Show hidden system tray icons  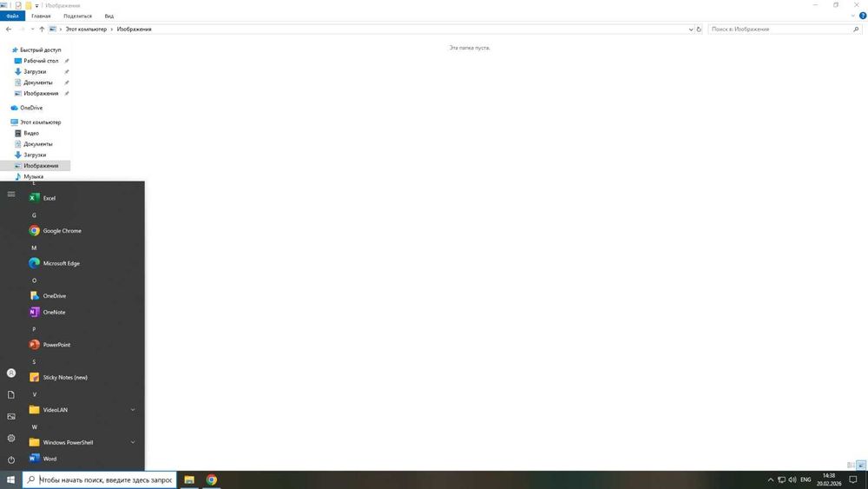[x=771, y=480]
